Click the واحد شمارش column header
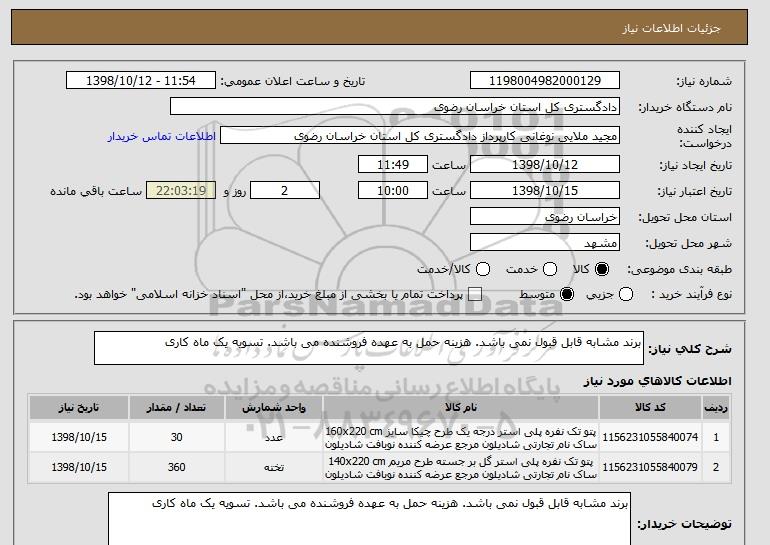Image resolution: width=770 pixels, height=545 pixels. pyautogui.click(x=274, y=408)
